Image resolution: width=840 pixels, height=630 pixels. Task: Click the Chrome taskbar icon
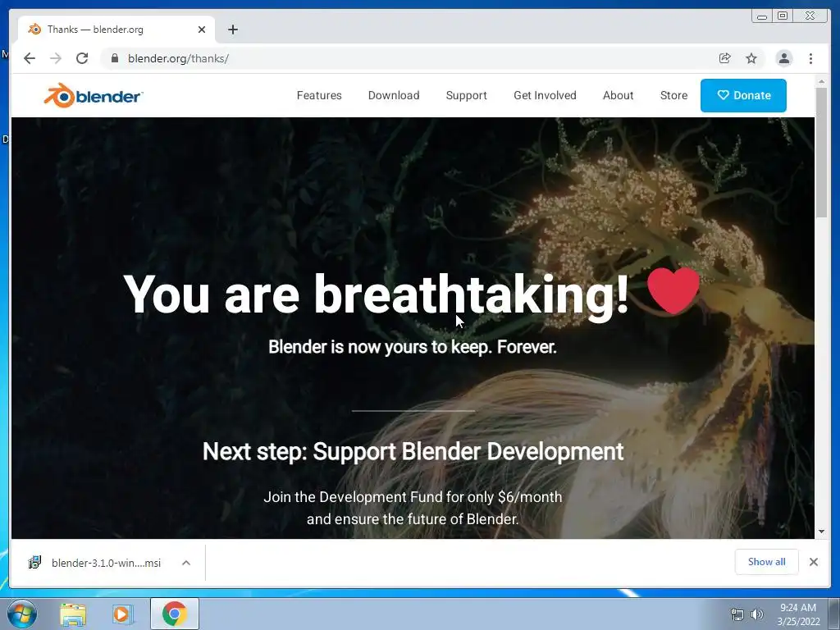174,614
